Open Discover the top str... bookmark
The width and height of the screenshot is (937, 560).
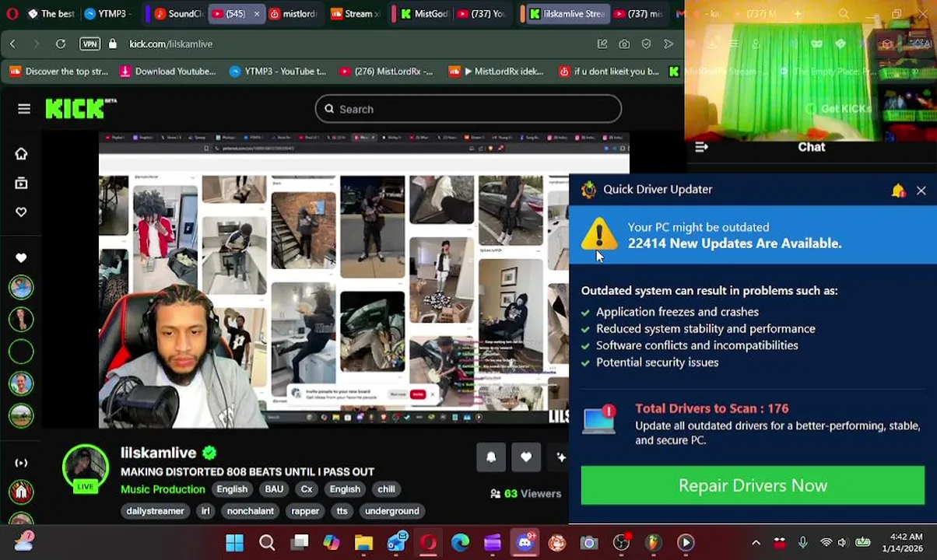[x=58, y=72]
